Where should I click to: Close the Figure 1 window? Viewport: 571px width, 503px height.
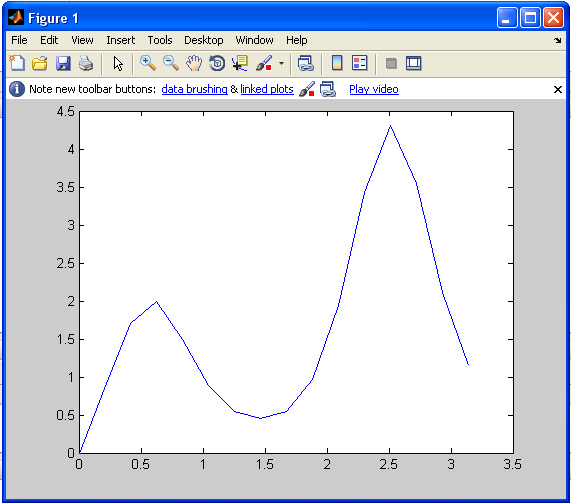point(554,17)
